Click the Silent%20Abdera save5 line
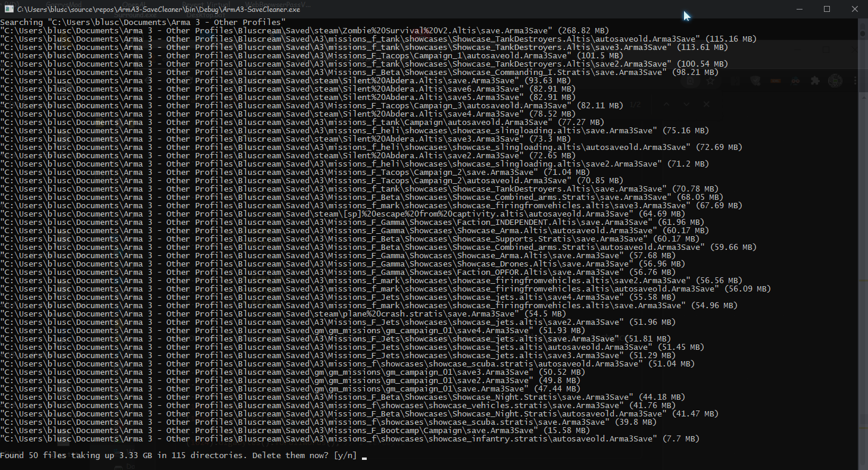868x470 pixels. pyautogui.click(x=288, y=97)
